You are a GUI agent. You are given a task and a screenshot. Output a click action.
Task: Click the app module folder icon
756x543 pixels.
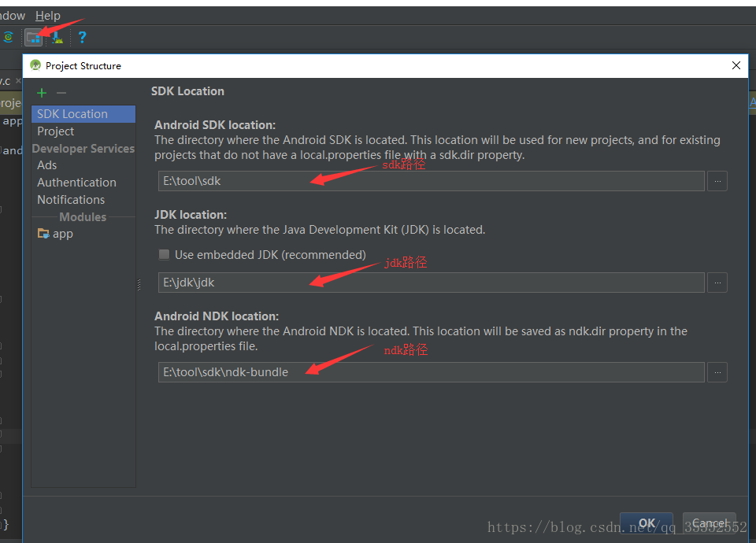[43, 234]
